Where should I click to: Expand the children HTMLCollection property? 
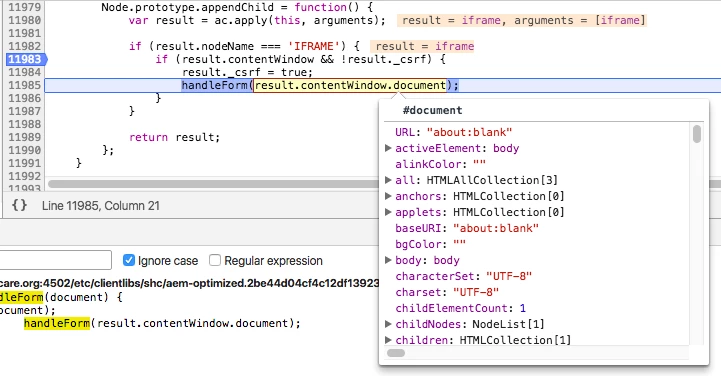pos(388,340)
